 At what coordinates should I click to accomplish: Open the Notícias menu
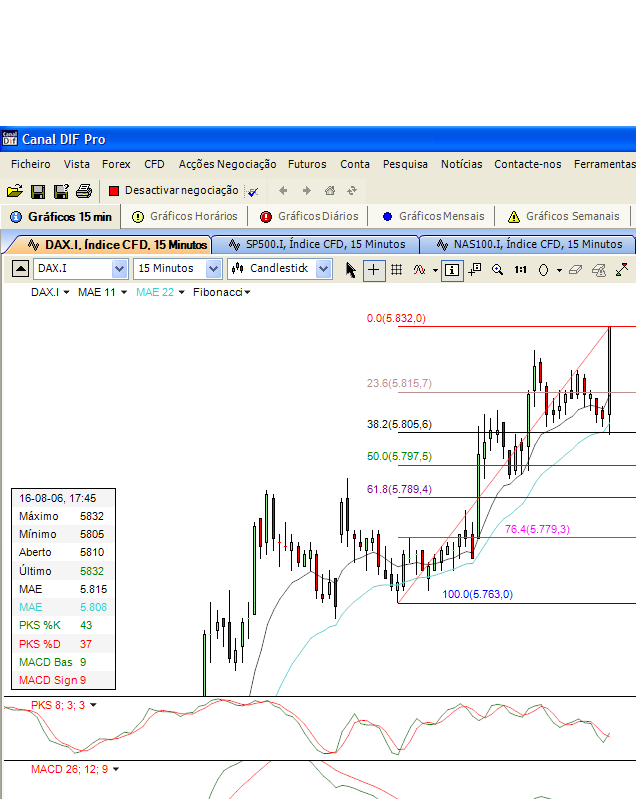point(462,164)
